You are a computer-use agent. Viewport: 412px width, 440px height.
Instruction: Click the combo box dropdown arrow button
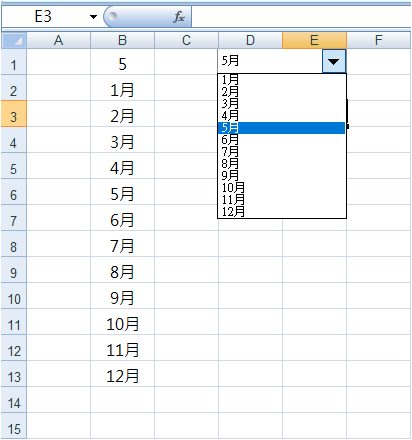point(334,61)
